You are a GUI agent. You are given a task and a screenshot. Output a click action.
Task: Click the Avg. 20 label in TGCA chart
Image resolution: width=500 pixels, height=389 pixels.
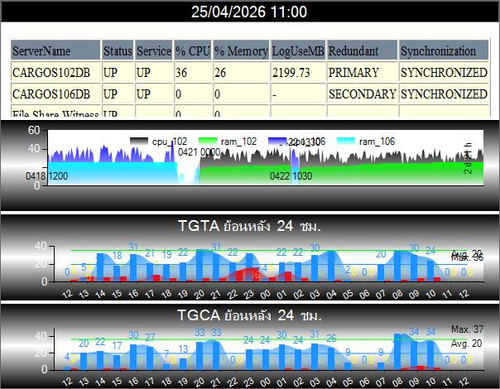[467, 343]
